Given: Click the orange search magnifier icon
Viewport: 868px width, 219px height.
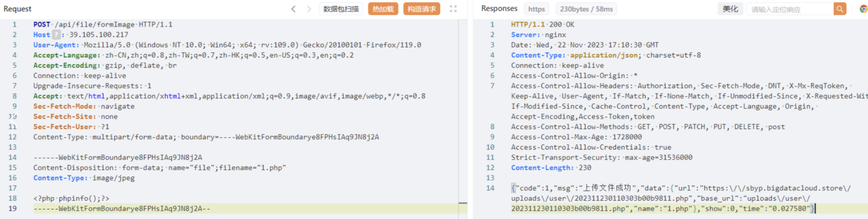Looking at the screenshot, I should tap(840, 9).
